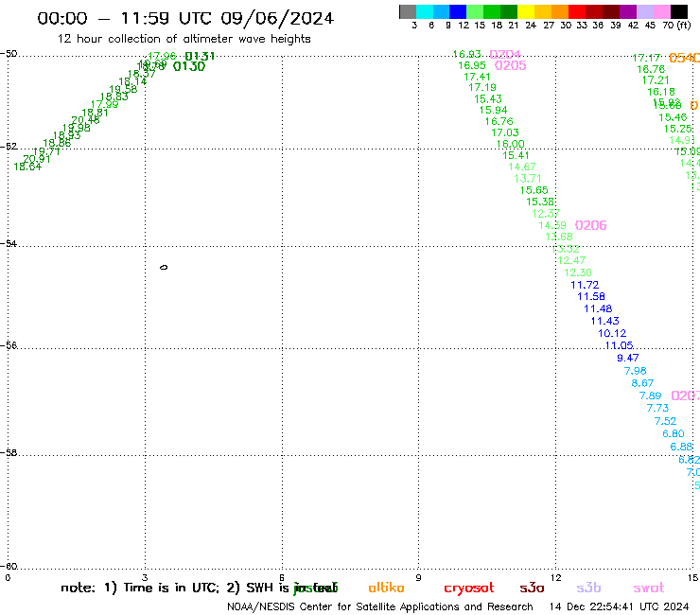Click the light blue value 6.80
The width and height of the screenshot is (700, 615).
[674, 433]
